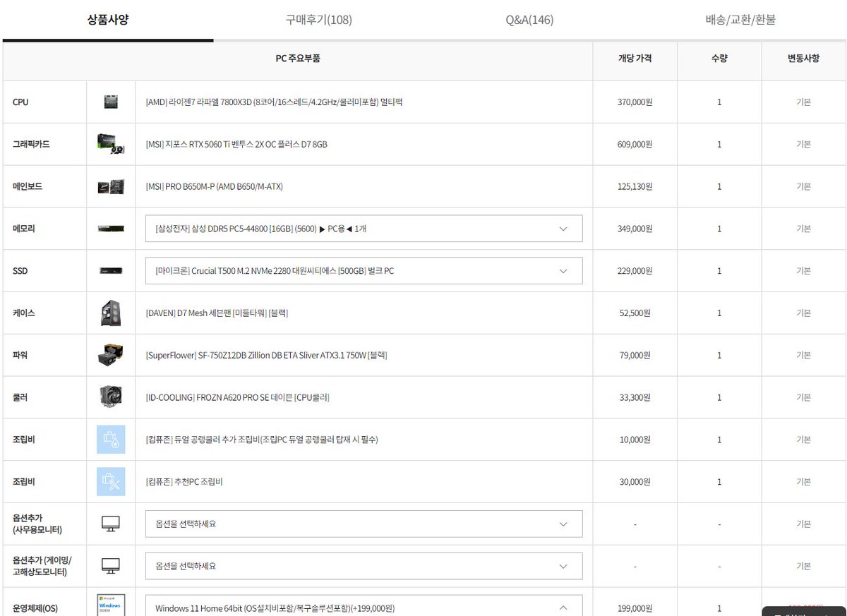Viewport: 847px width, 616px height.
Task: Open the gaming monitor option dropdown
Action: pos(364,566)
